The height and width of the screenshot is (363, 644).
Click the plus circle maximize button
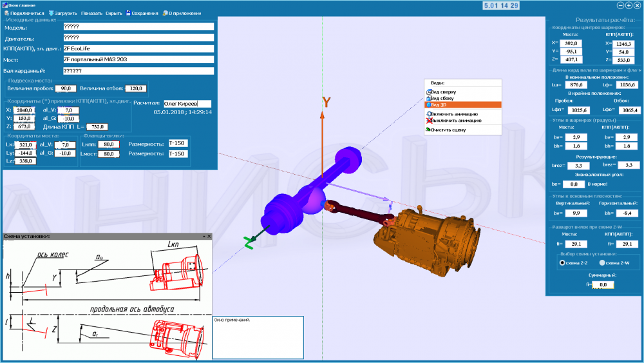[629, 5]
